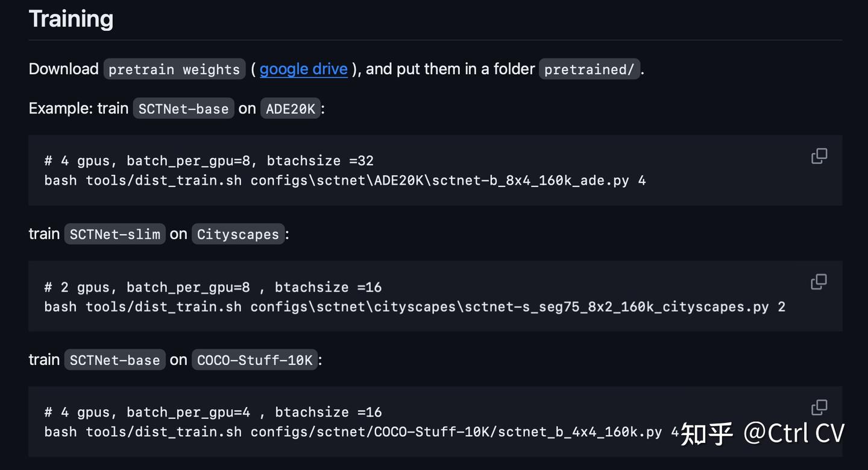Copy the ADE20K training command
Screen dimensions: 868x470
pyautogui.click(x=819, y=156)
